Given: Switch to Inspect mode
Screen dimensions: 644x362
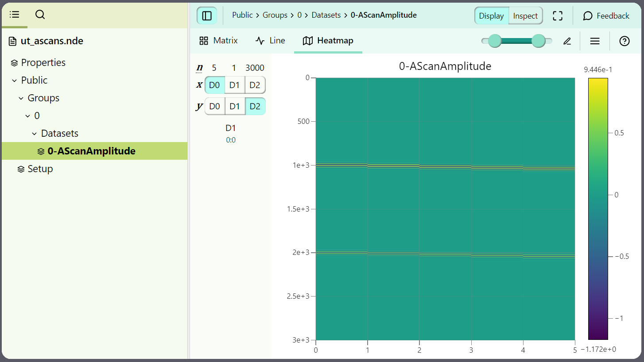Looking at the screenshot, I should [x=525, y=16].
